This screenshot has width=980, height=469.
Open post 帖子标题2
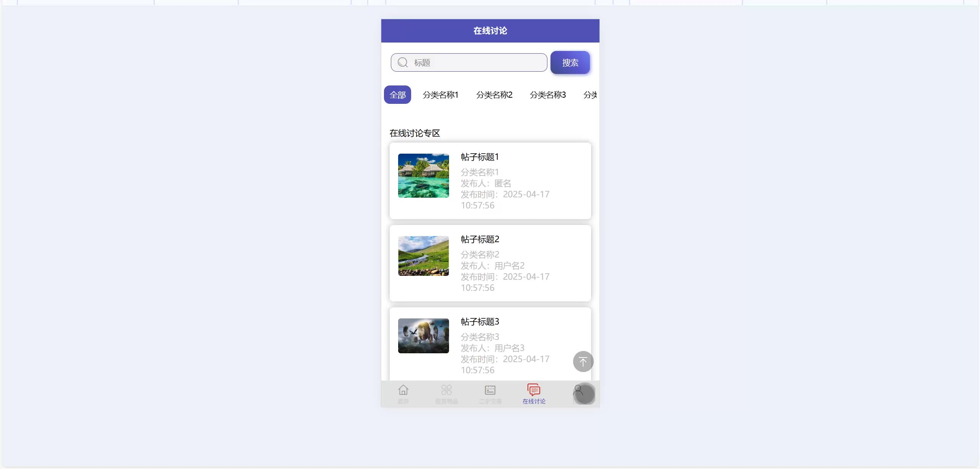480,239
